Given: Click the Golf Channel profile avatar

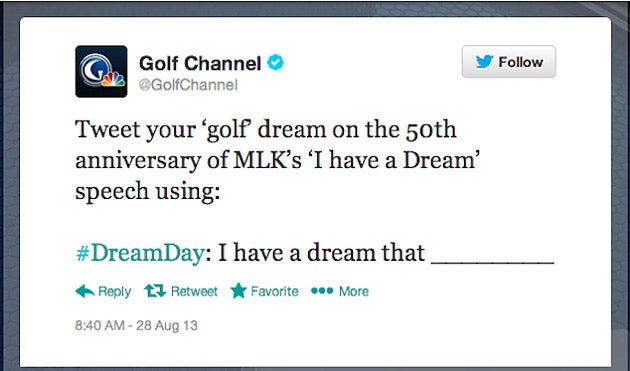Looking at the screenshot, I should 101,72.
